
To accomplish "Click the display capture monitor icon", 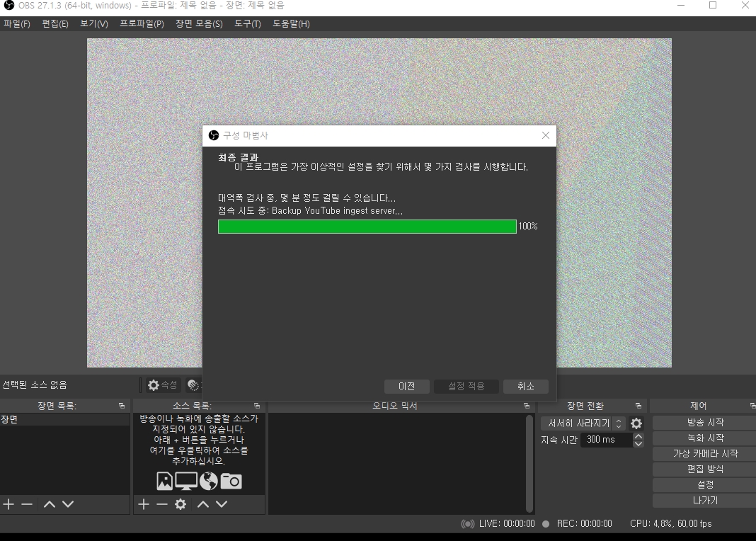I will (185, 481).
